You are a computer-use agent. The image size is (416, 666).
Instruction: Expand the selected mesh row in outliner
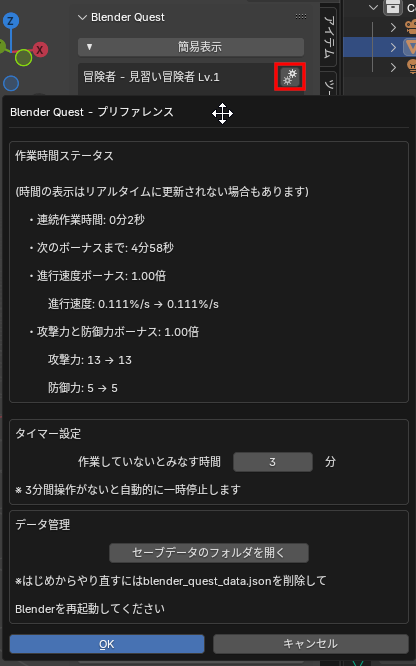coord(393,47)
